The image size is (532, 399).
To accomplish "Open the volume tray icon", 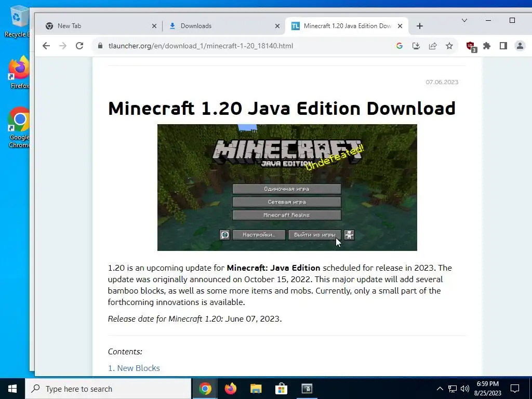I will pyautogui.click(x=465, y=389).
